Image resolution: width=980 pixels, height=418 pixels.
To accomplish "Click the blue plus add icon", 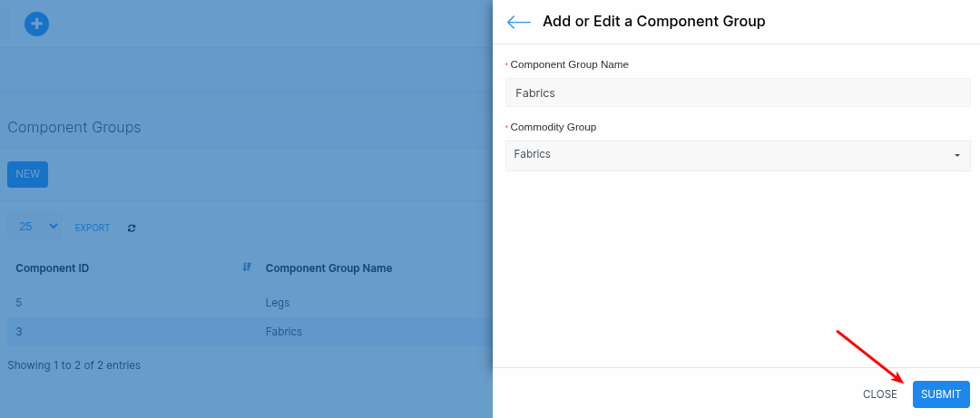I will tap(36, 24).
